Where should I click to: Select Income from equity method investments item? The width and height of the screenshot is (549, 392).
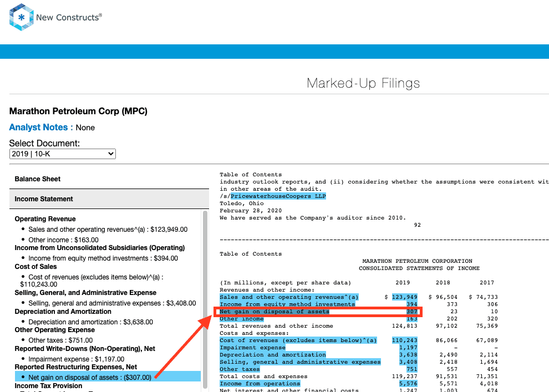tap(103, 258)
